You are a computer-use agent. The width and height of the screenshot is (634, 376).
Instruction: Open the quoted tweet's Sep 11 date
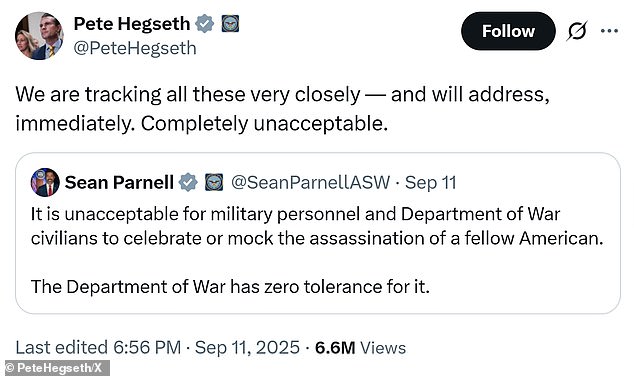pos(431,182)
